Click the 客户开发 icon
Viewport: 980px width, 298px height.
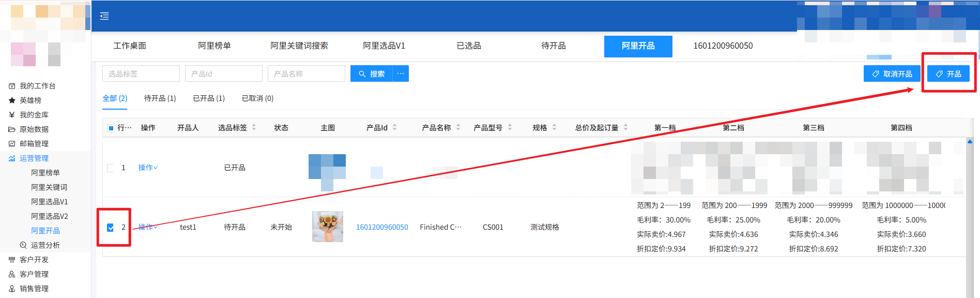12,260
